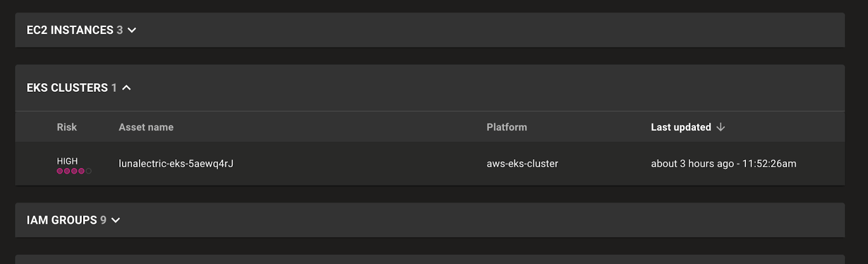This screenshot has width=868, height=264.
Task: Click the EC2 INSTANCES section title
Action: 70,30
